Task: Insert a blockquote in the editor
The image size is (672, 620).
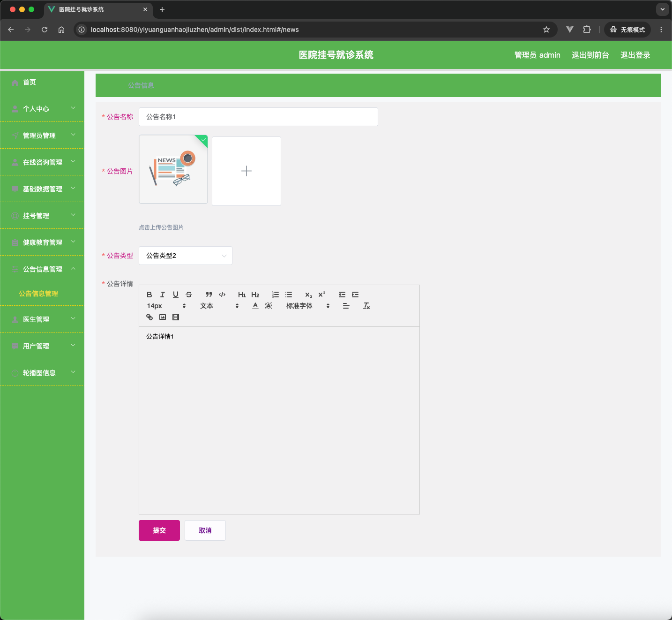Action: [x=209, y=295]
